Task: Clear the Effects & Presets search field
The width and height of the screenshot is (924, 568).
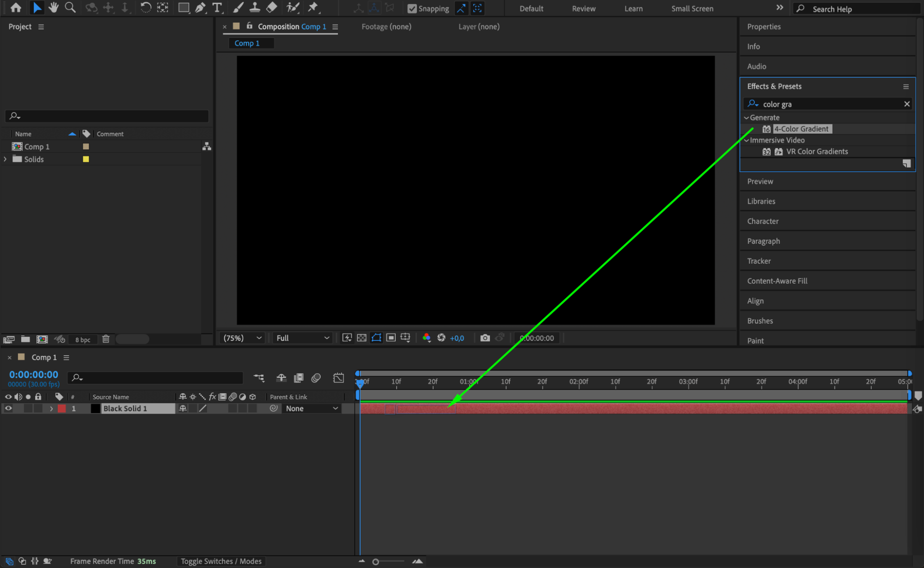Action: coord(906,104)
